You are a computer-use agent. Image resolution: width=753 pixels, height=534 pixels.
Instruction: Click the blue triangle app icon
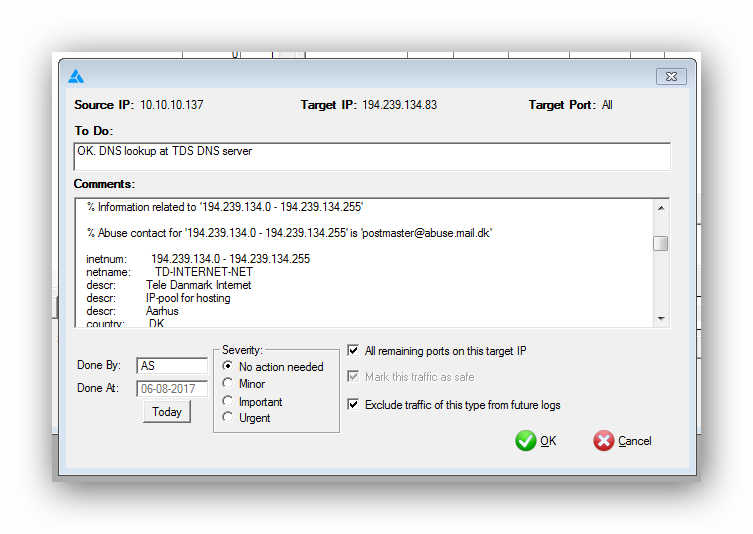[x=76, y=76]
